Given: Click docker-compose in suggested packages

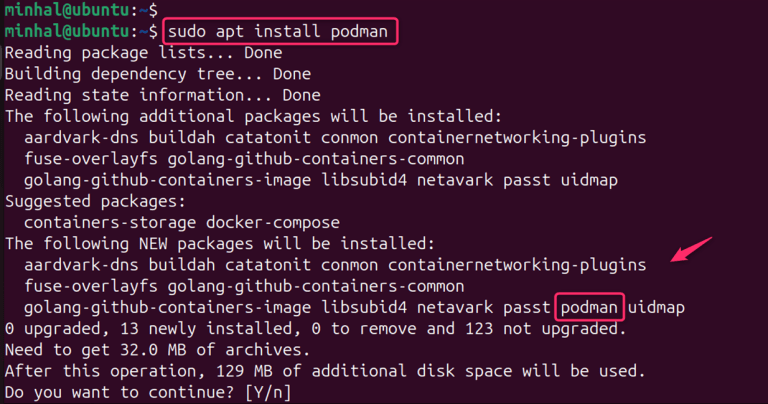Looking at the screenshot, I should click(272, 222).
